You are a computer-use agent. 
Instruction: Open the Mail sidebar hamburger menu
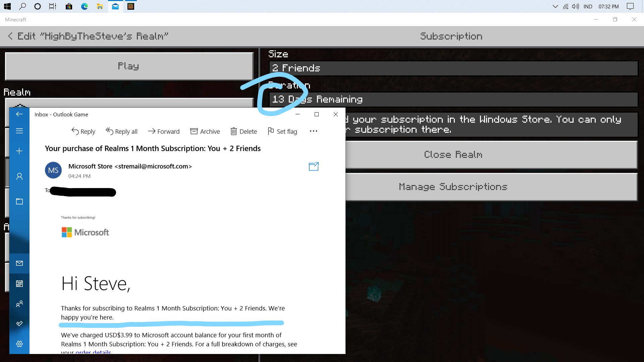pyautogui.click(x=19, y=131)
